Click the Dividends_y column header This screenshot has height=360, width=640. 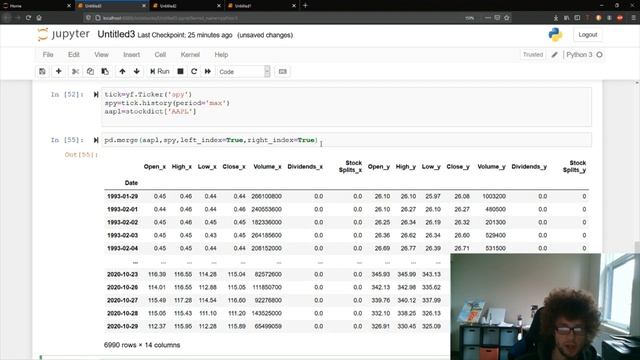click(x=529, y=167)
